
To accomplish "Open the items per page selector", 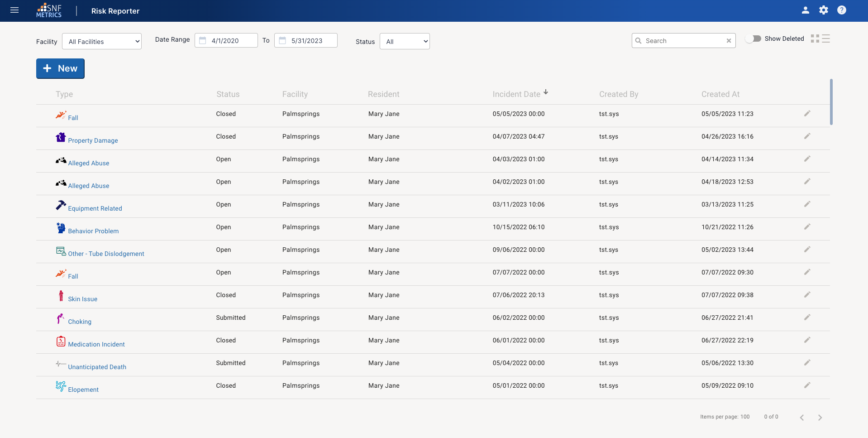I will [x=745, y=417].
